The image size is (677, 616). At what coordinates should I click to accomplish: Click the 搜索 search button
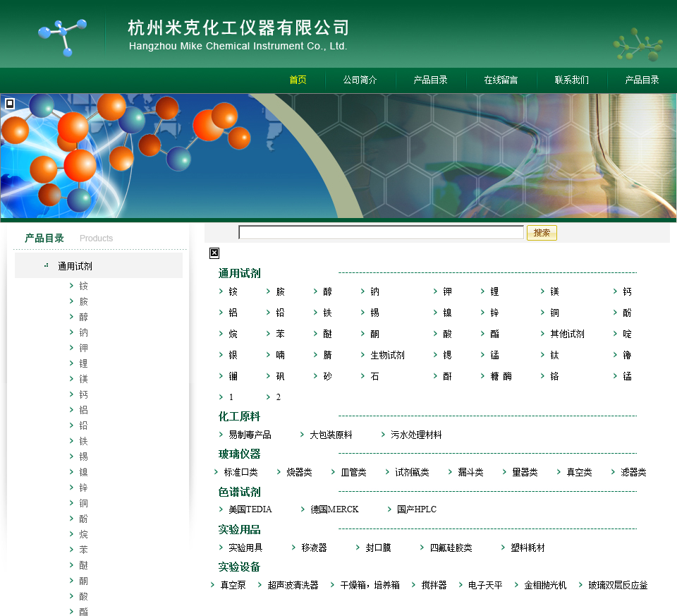[542, 233]
